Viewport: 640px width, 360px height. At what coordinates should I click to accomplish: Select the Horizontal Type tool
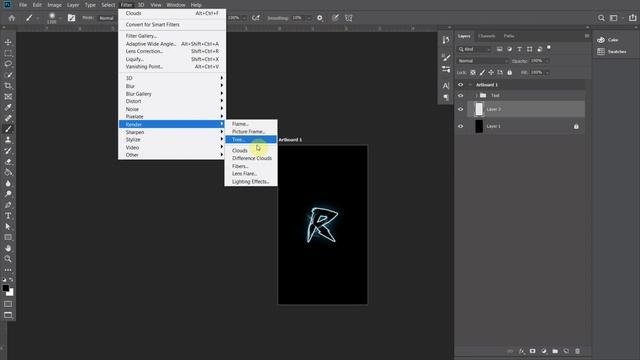coord(8,216)
